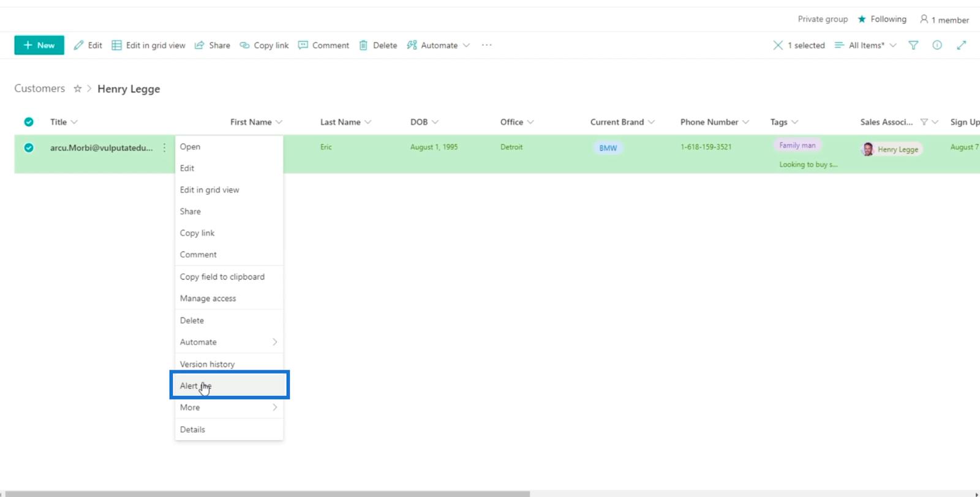Click the expand content arrow icon
This screenshot has width=980, height=497.
[962, 45]
